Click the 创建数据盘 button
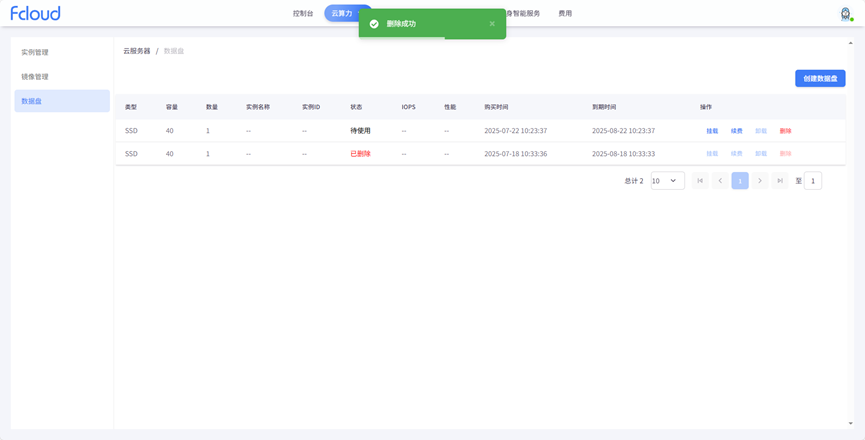Image resolution: width=865 pixels, height=440 pixels. (820, 78)
